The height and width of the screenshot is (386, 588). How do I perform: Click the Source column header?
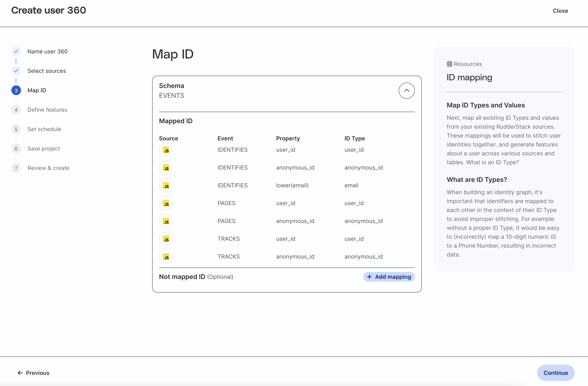(x=169, y=139)
